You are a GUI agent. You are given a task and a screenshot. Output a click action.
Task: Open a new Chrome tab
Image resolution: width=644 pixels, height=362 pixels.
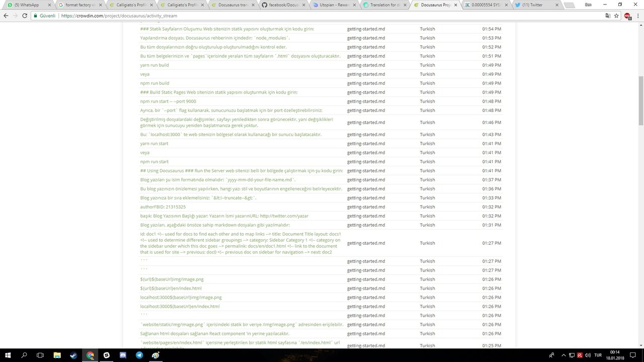(x=571, y=5)
